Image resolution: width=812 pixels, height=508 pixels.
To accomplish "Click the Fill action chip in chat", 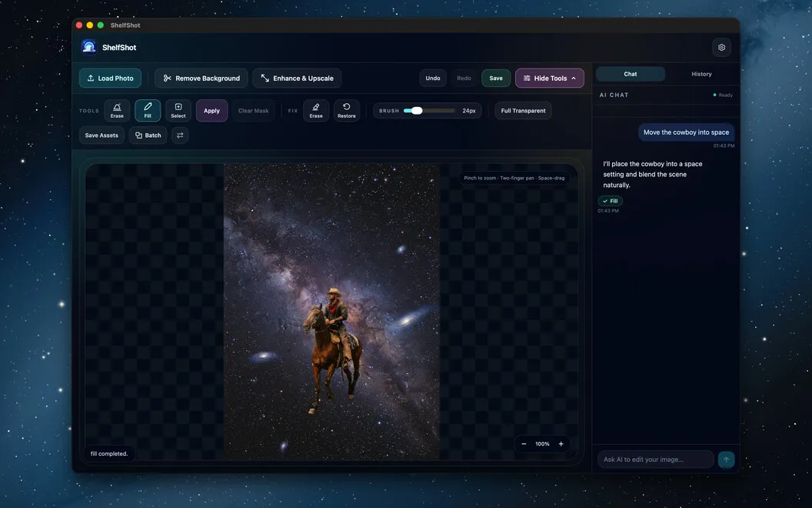I will (x=610, y=201).
